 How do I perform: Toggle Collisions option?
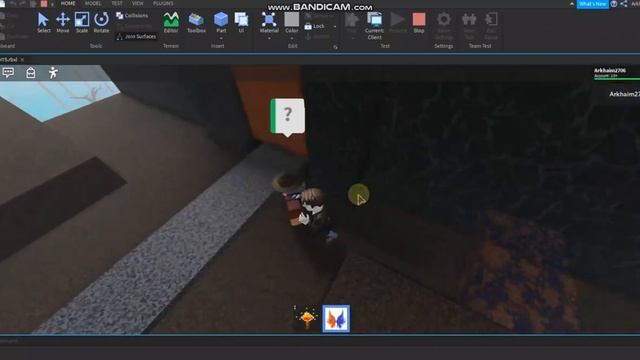point(132,16)
